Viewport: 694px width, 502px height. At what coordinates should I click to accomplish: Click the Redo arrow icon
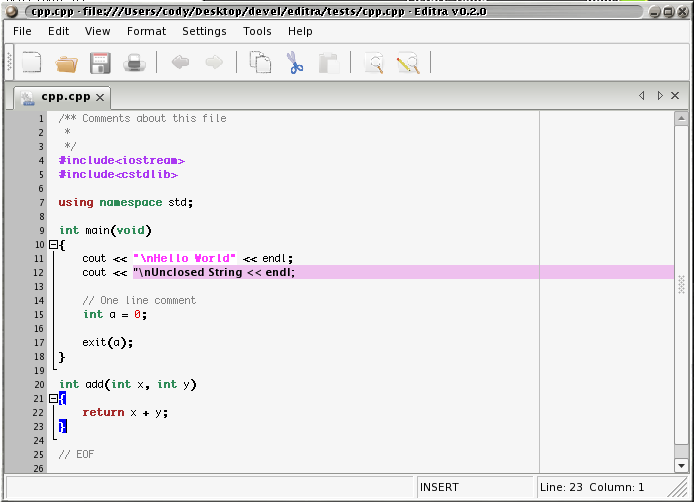(214, 63)
